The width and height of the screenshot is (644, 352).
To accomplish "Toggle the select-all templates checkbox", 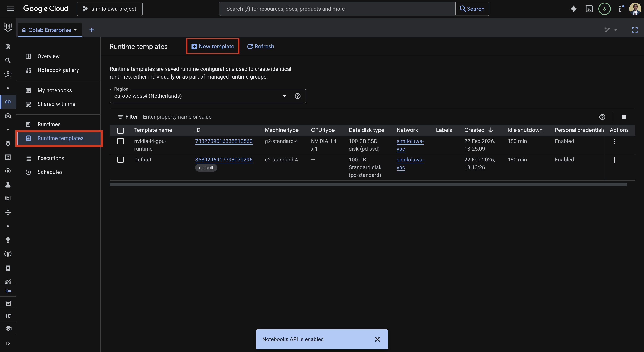I will click(120, 130).
